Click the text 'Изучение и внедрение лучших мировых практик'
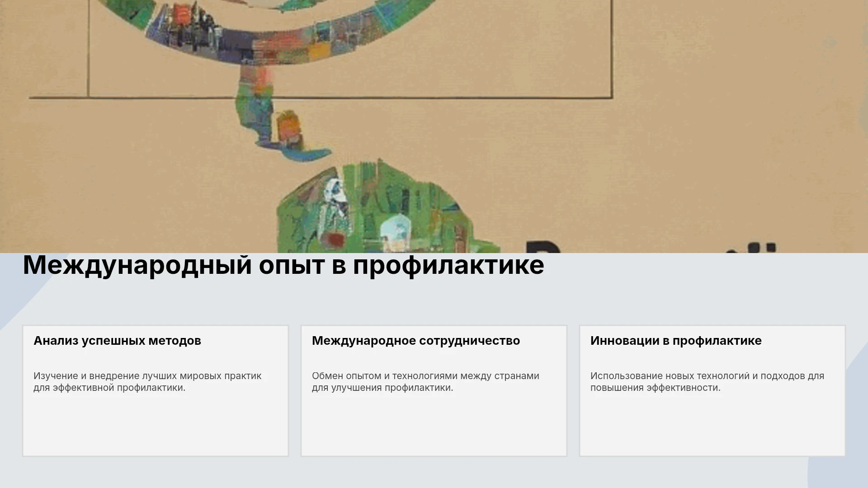This screenshot has height=488, width=868. pos(147,376)
